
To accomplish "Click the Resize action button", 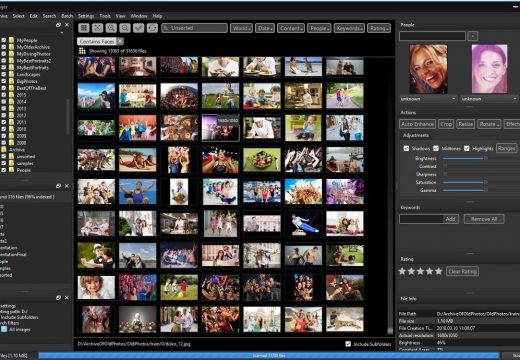I will (466, 124).
